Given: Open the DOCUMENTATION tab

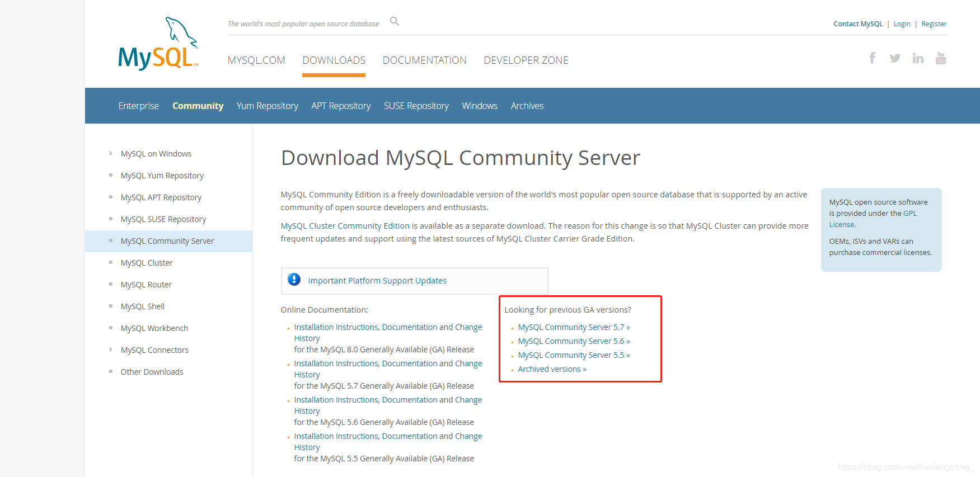Looking at the screenshot, I should [425, 60].
